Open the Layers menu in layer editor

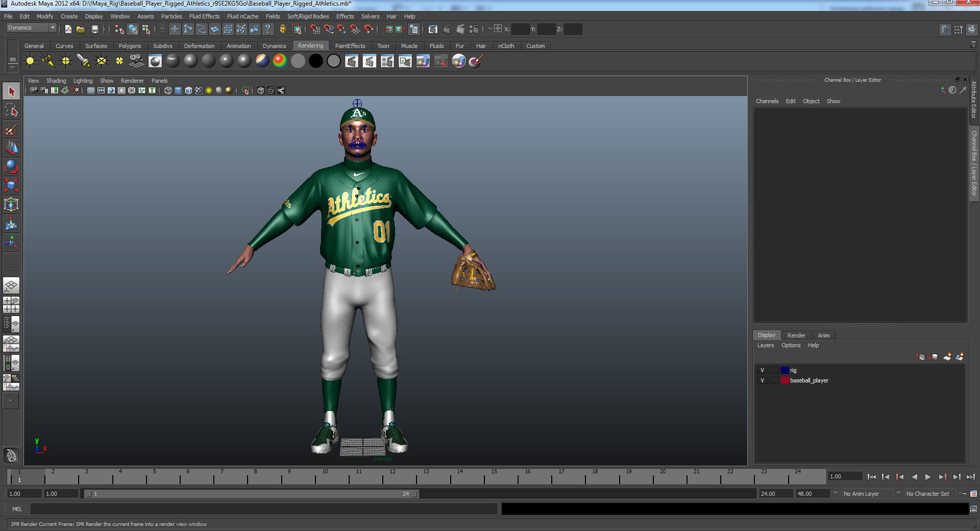click(765, 346)
